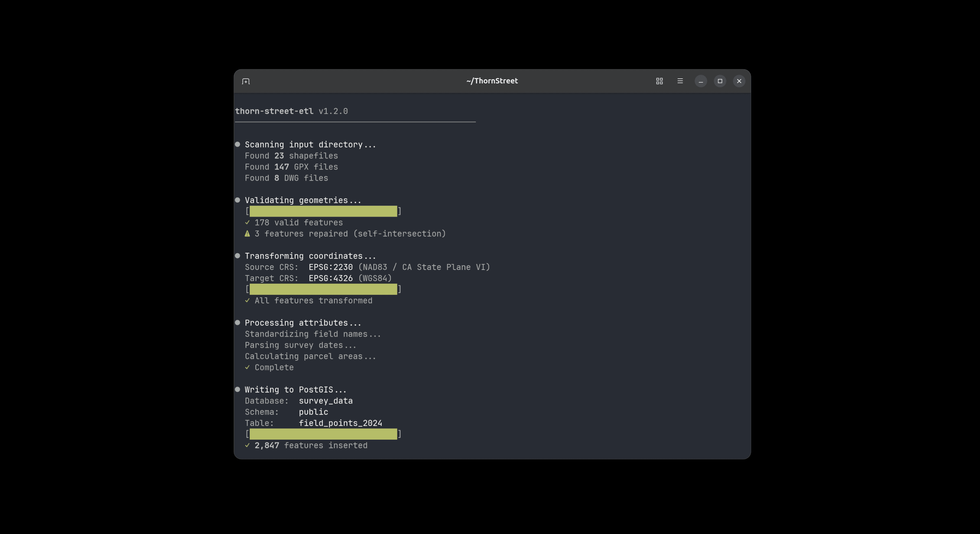This screenshot has width=980, height=534.
Task: Click the checkmark next to 178 valid features
Action: [x=247, y=223]
